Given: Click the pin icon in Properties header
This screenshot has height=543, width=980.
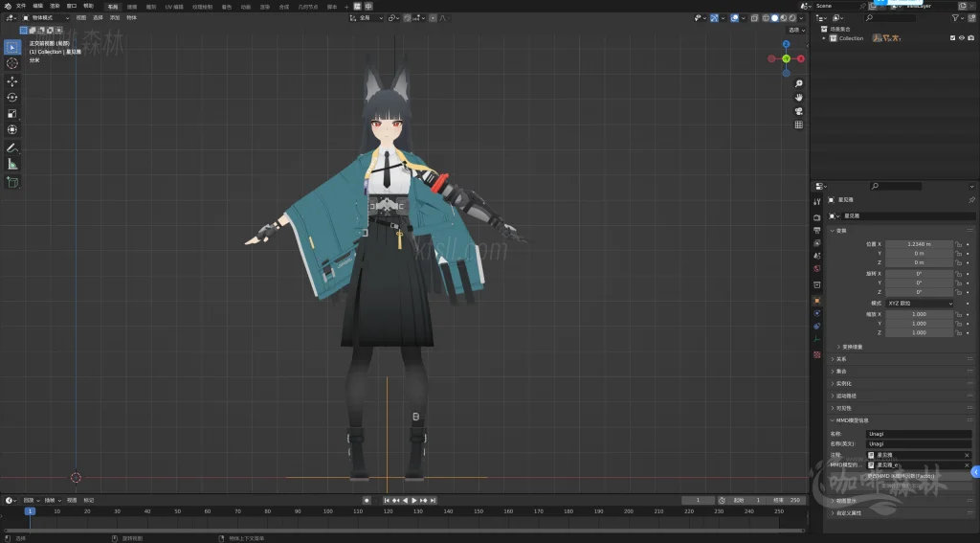Looking at the screenshot, I should pyautogui.click(x=972, y=199).
